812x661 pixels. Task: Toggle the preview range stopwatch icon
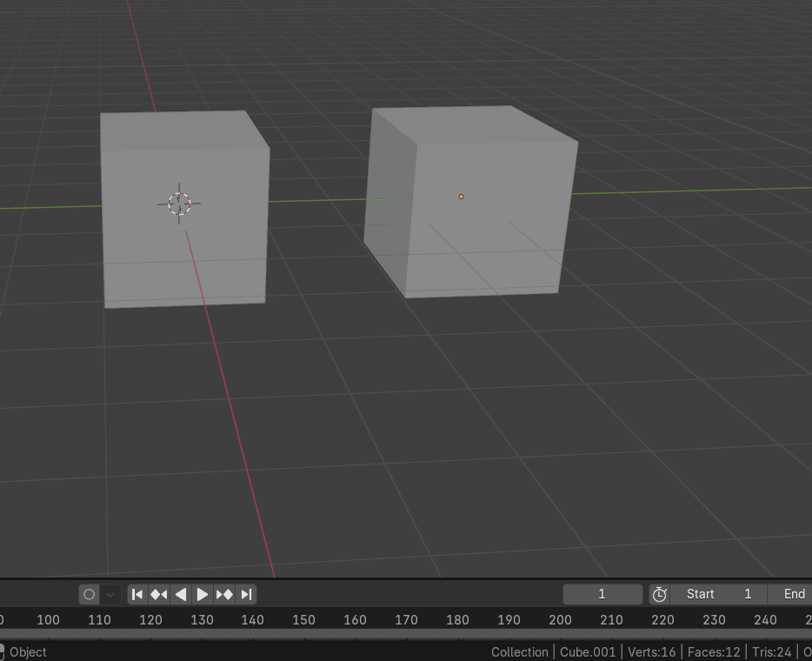659,594
